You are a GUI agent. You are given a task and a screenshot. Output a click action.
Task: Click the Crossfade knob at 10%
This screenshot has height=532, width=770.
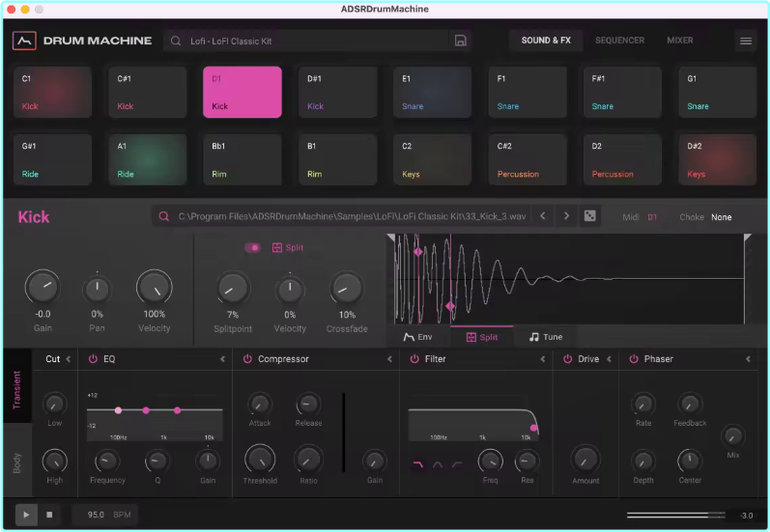347,288
